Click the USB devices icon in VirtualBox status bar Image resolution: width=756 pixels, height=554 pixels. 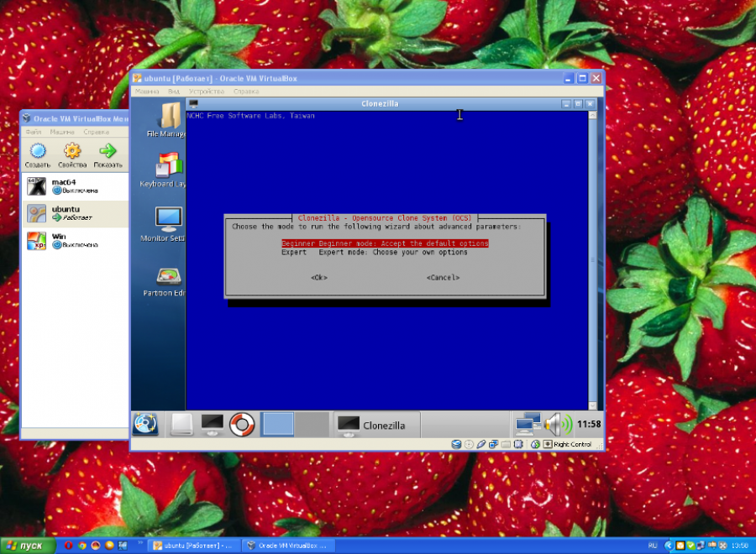tap(480, 445)
